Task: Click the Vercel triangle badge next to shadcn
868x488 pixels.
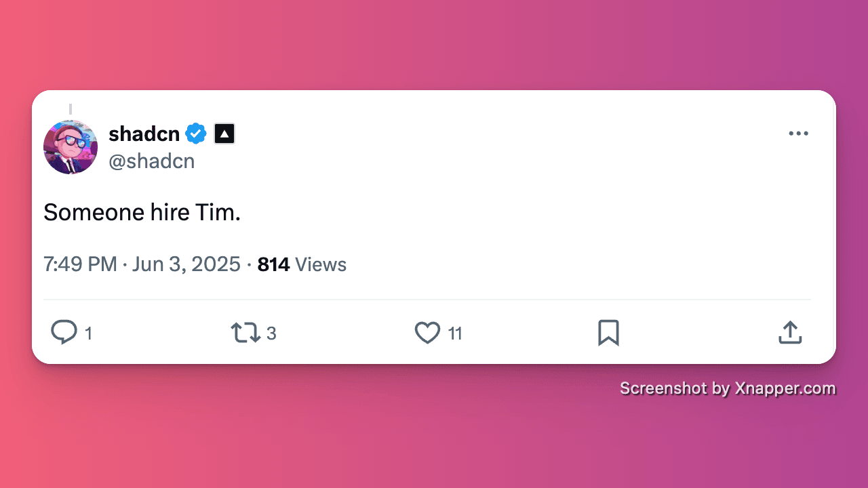Action: coord(224,134)
